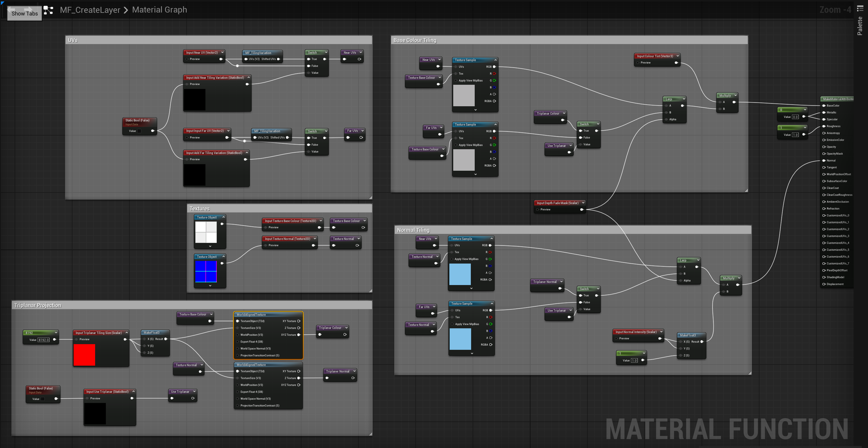Image resolution: width=868 pixels, height=448 pixels.
Task: Click the XYZ Texture output pin of highlighted WorldAlignedTexture
Action: click(299, 335)
